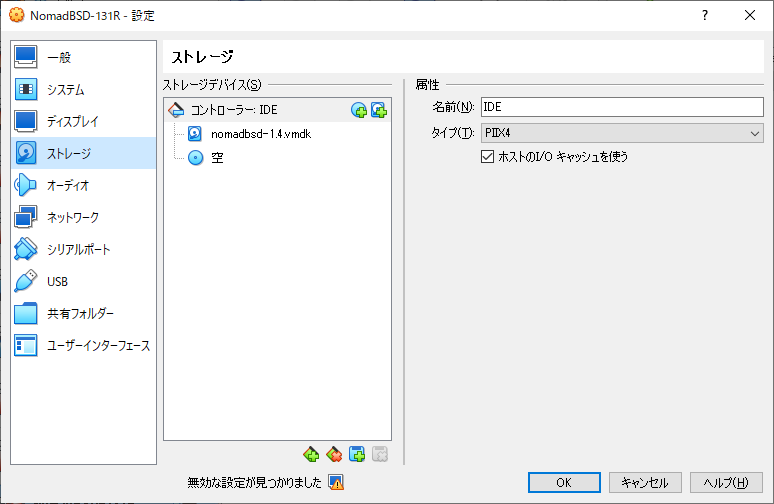Screen dimensions: 774x504
Task: Select nomadbsd-1.4.vmdk disk entry
Action: point(261,134)
